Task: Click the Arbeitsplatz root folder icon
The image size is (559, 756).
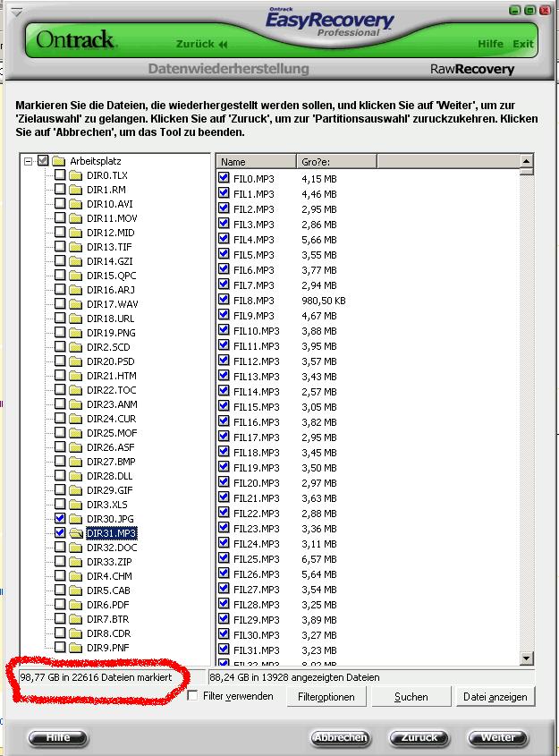Action: pos(59,161)
